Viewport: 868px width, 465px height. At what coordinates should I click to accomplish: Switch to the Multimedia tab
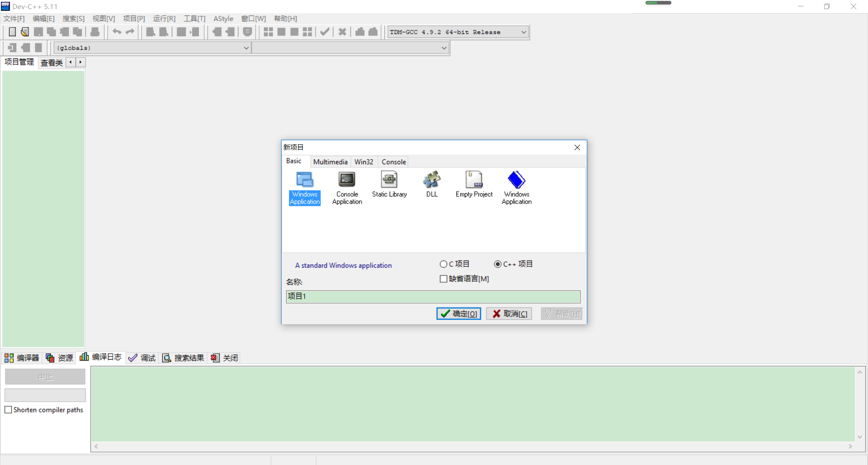(330, 161)
